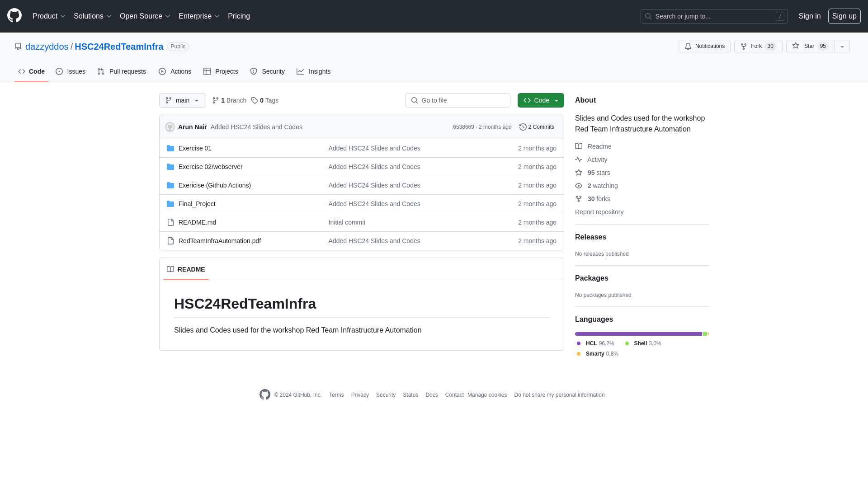Click the RedTeamInfraAutomation.pdf file icon
This screenshot has height=488, width=868.
tap(170, 241)
